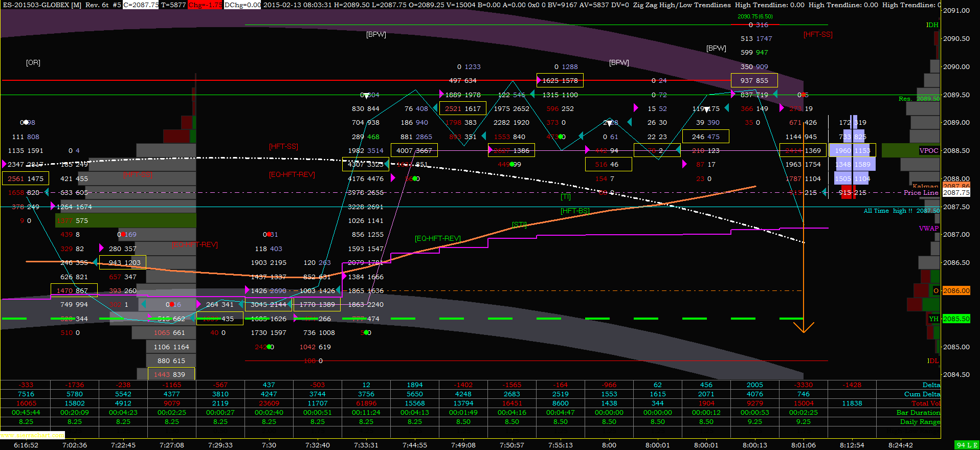Screen dimensions: 980x450
Task: Click the 6:16:52 time axis label
Action: pos(26,445)
